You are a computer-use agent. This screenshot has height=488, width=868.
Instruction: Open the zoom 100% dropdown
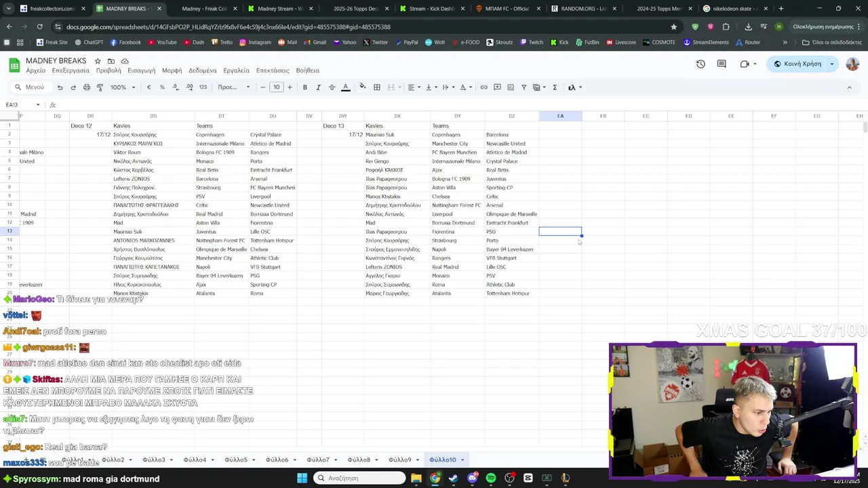coord(123,87)
